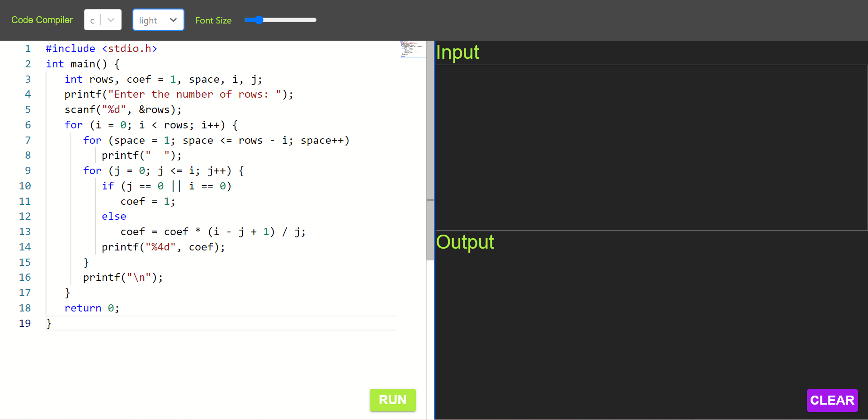Place cursor on the scanf statement, line 5
868x420 pixels.
[122, 109]
